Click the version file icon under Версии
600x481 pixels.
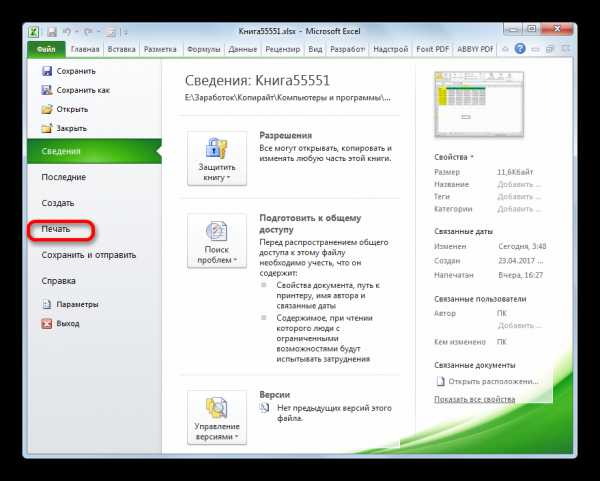coord(264,408)
